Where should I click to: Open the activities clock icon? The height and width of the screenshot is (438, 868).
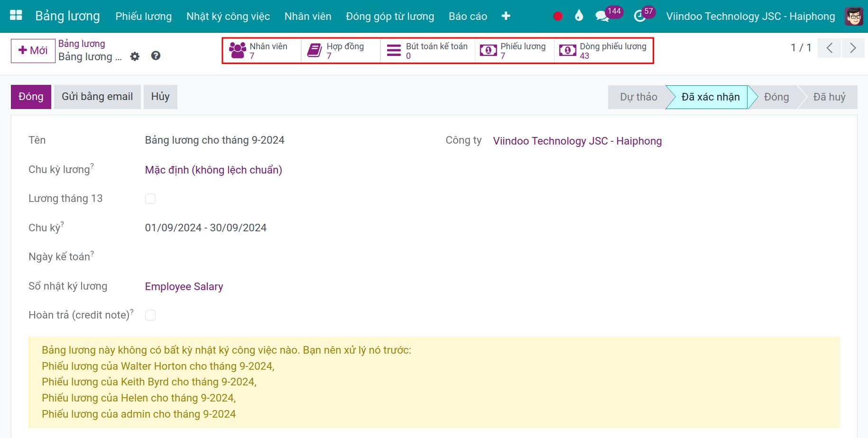(640, 16)
